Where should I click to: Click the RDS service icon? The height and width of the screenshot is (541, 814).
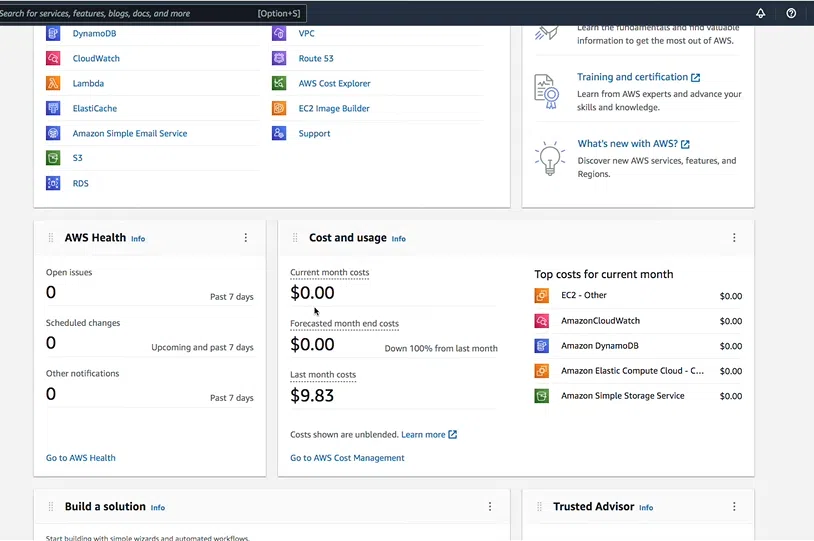(x=53, y=183)
